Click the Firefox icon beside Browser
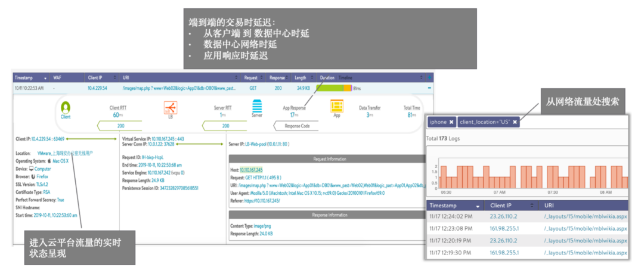 pos(33,176)
